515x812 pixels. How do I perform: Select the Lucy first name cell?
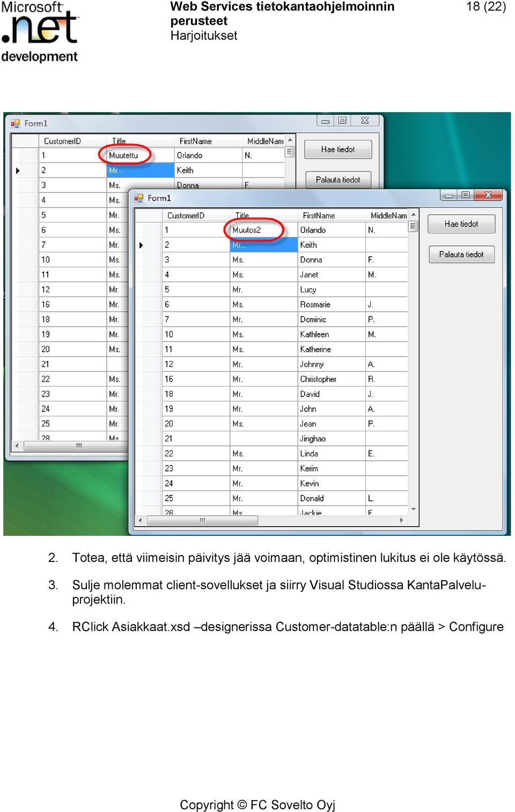(x=332, y=290)
